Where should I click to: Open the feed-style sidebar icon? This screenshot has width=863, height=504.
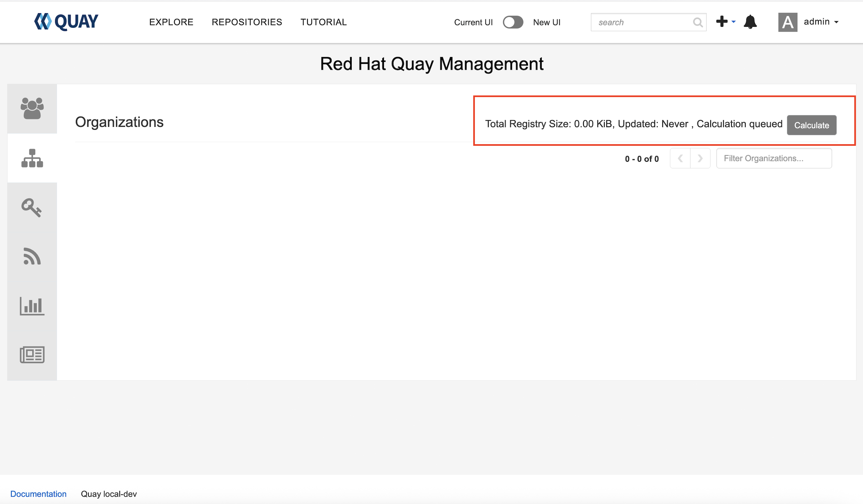(32, 256)
